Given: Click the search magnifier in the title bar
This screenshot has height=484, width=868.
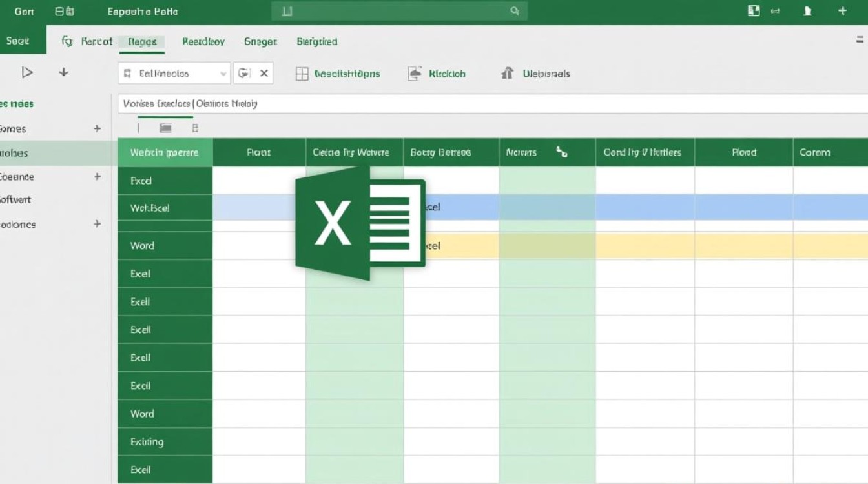Looking at the screenshot, I should (x=514, y=11).
